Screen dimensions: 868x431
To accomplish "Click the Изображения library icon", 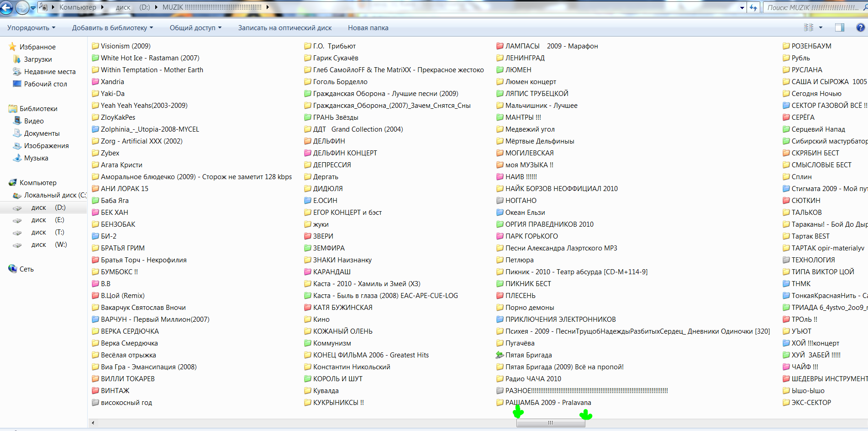I will pyautogui.click(x=17, y=145).
